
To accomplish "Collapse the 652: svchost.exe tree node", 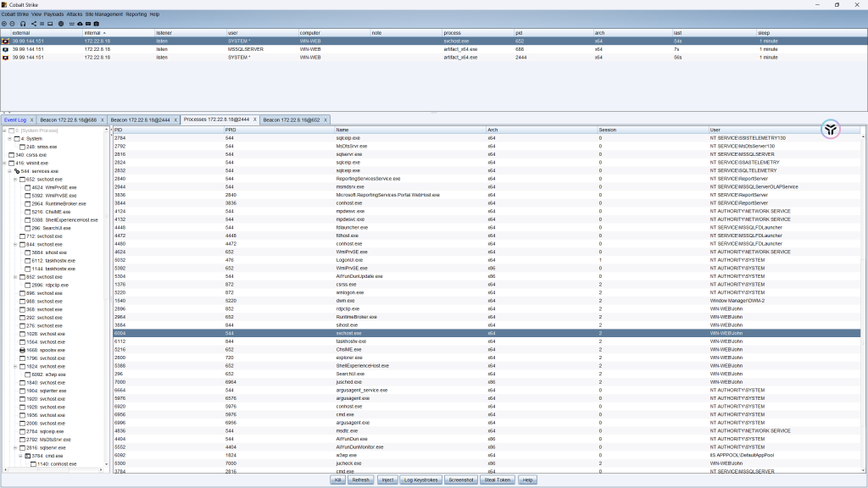I will [15, 180].
